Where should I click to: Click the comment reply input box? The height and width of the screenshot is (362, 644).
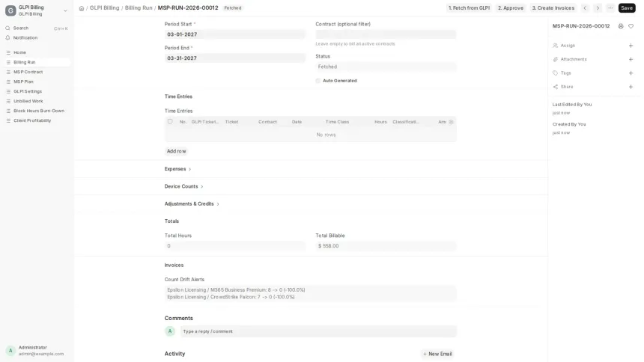click(x=318, y=331)
